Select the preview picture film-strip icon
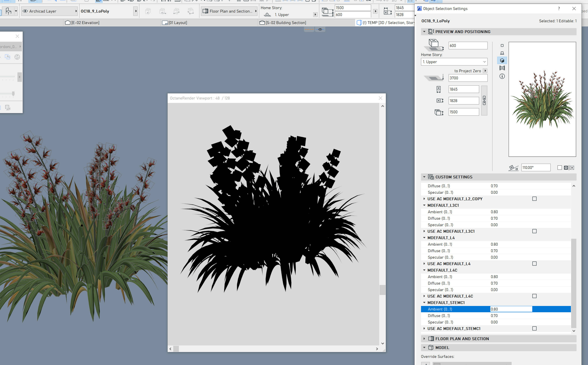588x365 pixels. (x=502, y=68)
